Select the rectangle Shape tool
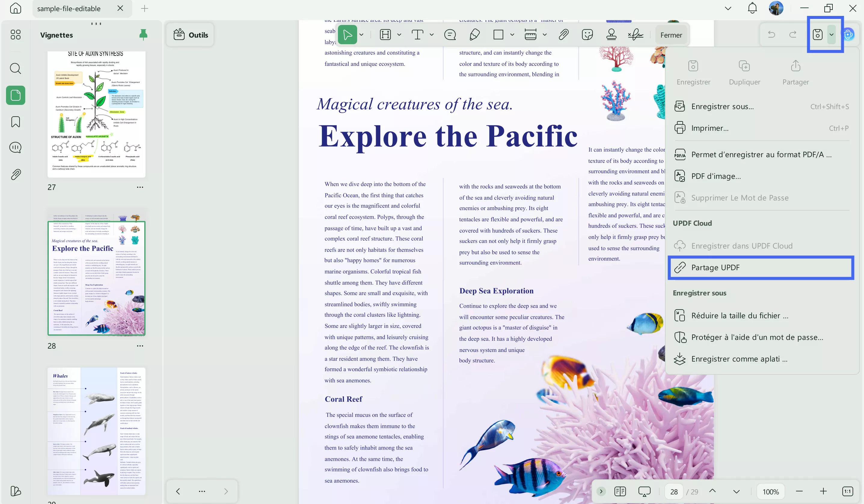This screenshot has height=504, width=864. [x=498, y=35]
